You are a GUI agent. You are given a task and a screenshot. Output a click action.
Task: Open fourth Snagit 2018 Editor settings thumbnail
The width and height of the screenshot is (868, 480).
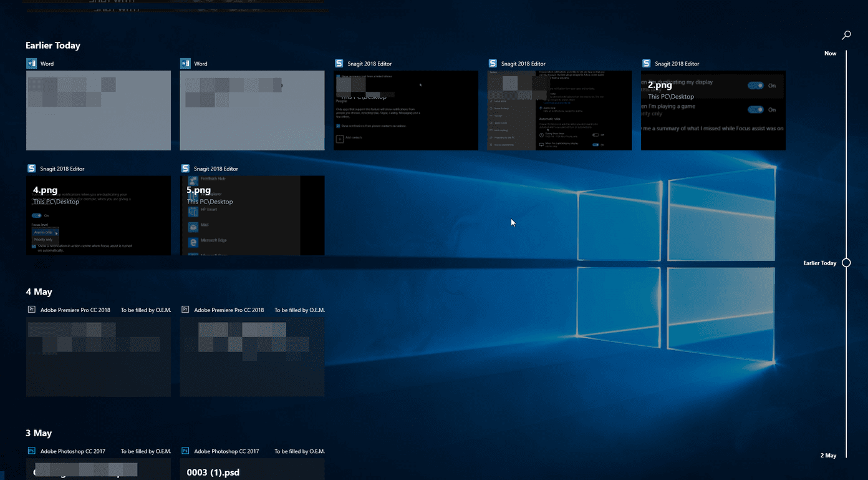pyautogui.click(x=99, y=215)
